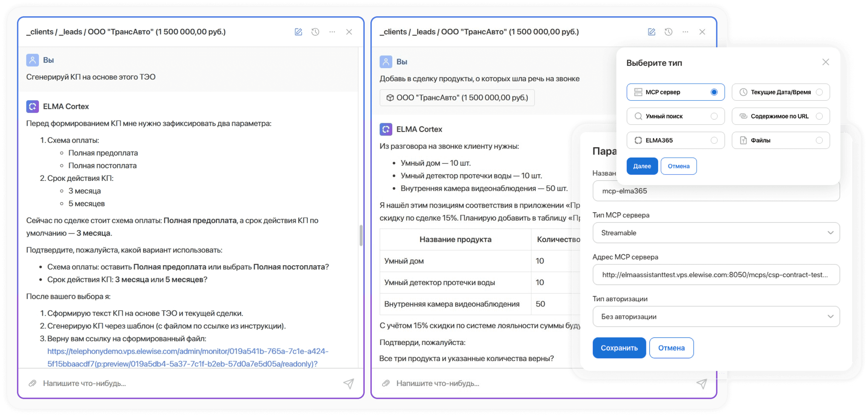This screenshot has width=868, height=416.
Task: Click the MCP сервер type icon
Action: tap(638, 92)
